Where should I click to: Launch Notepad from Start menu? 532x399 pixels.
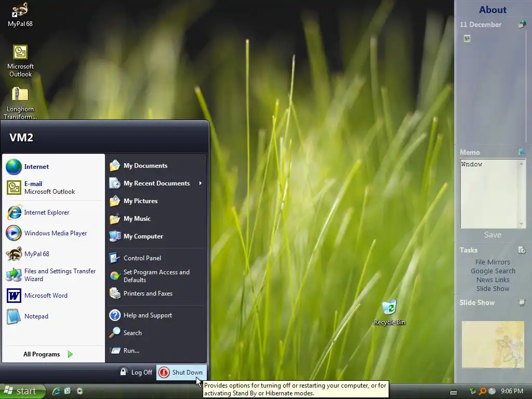[54, 316]
